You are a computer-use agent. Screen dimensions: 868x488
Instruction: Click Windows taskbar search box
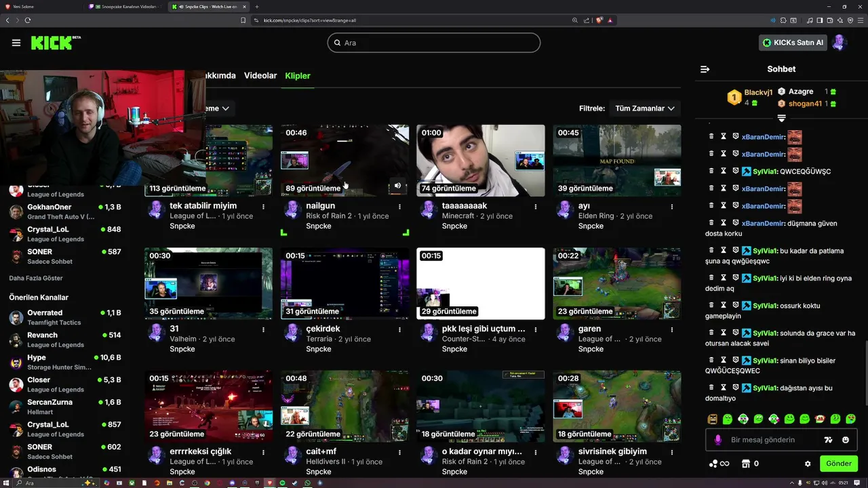point(56,483)
